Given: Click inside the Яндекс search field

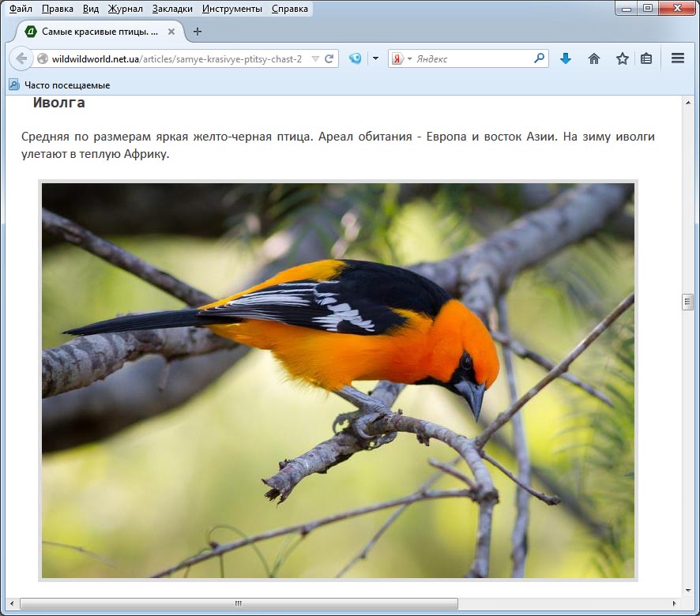Looking at the screenshot, I should (472, 58).
